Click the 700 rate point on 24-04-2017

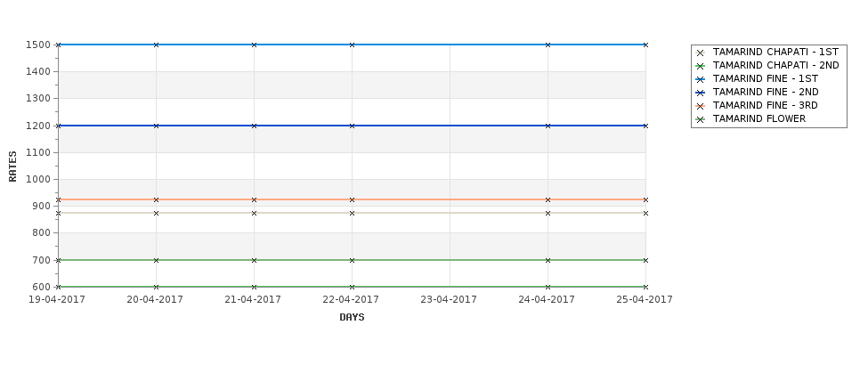pos(548,260)
